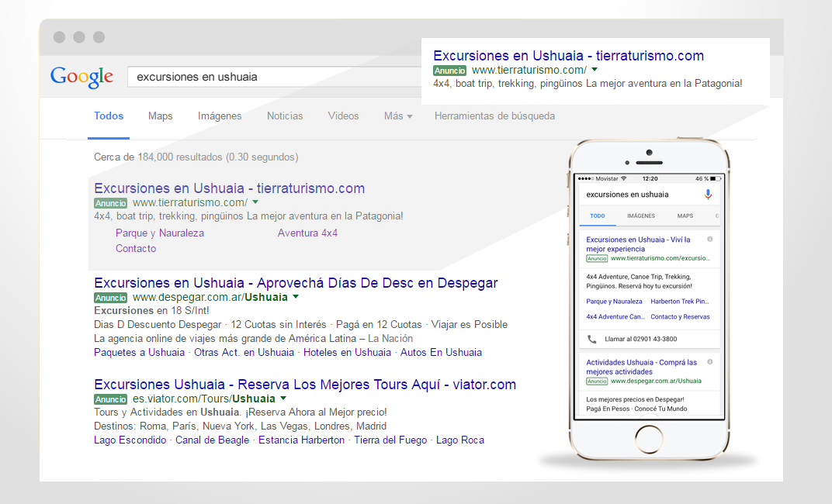Tap the phone ad title Excursiones en Ushuaia - Viví la mejor experiencia

pyautogui.click(x=638, y=244)
